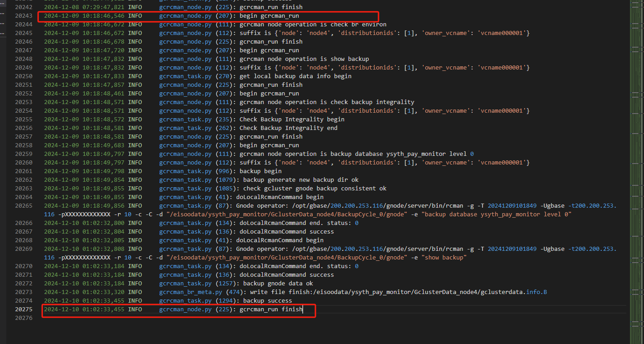Select the timestamp 01:02:32,804
This screenshot has width=644, height=344.
click(104, 232)
